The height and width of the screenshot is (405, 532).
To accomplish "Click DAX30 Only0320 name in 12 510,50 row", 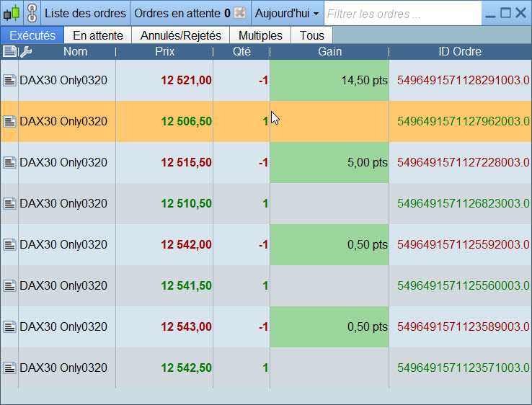I will 63,203.
